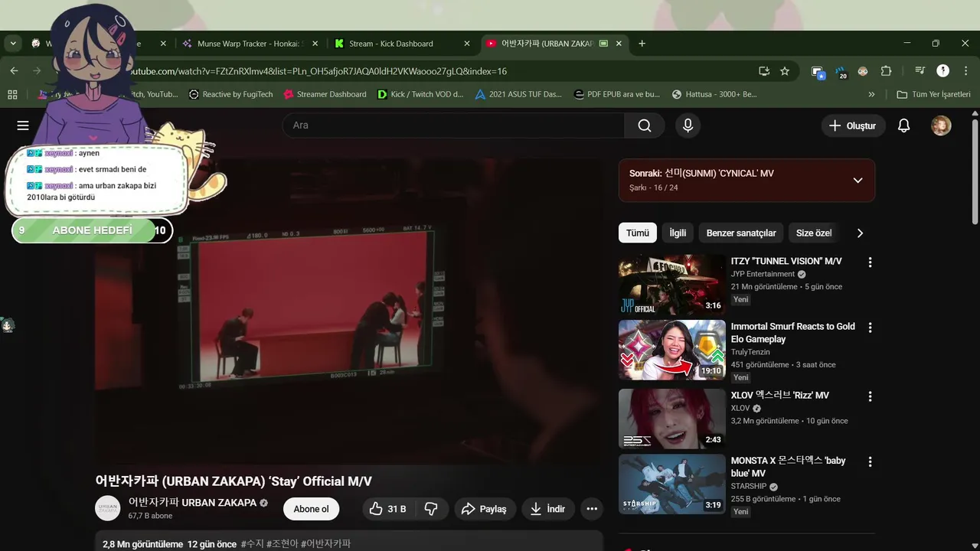Select the Size özel filter chip
This screenshot has height=551, width=980.
814,233
